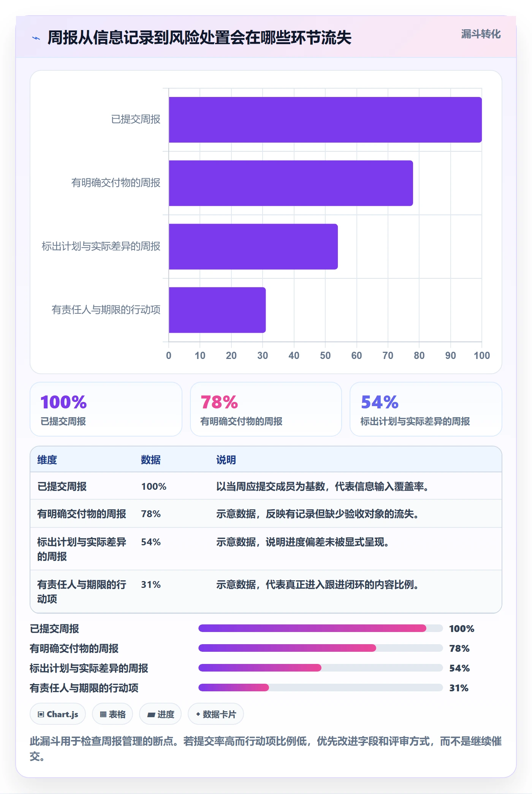Click the lightning icon beside the title
This screenshot has width=532, height=794.
36,38
